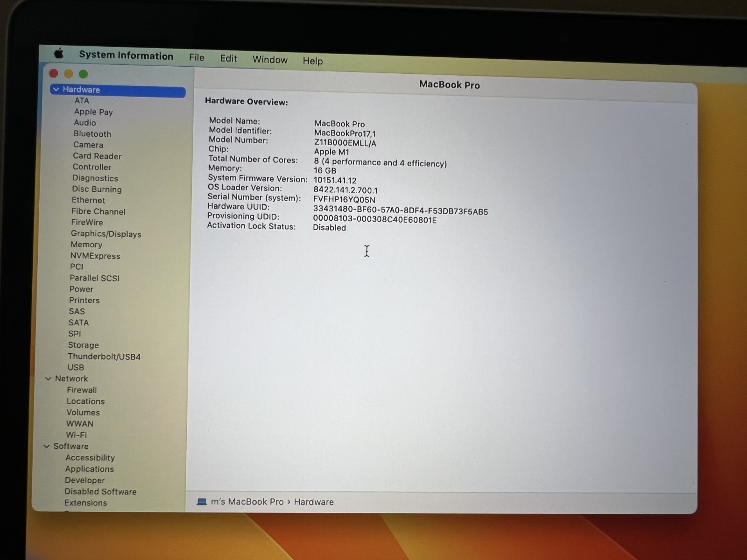Image resolution: width=747 pixels, height=560 pixels.
Task: Select Camera in the sidebar
Action: point(88,145)
